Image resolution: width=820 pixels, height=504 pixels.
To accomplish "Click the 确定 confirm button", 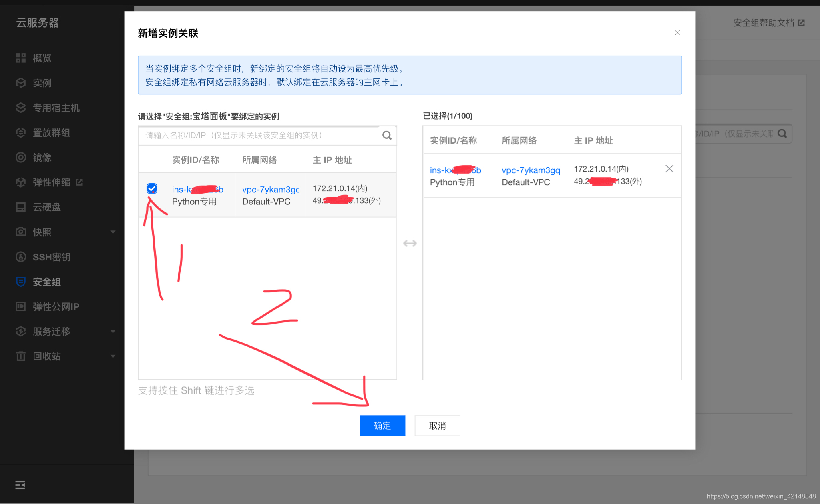I will pyautogui.click(x=382, y=426).
